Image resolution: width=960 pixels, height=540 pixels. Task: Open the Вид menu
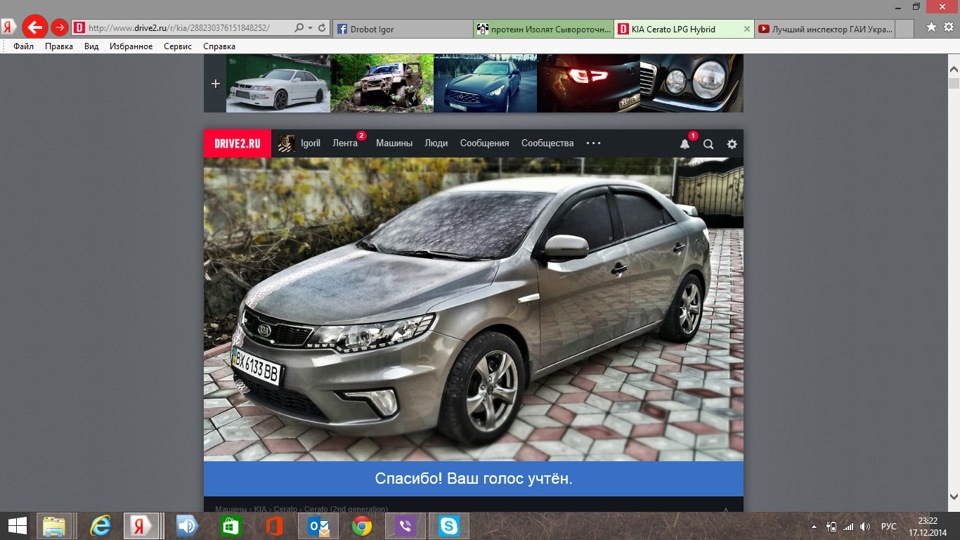click(x=91, y=47)
